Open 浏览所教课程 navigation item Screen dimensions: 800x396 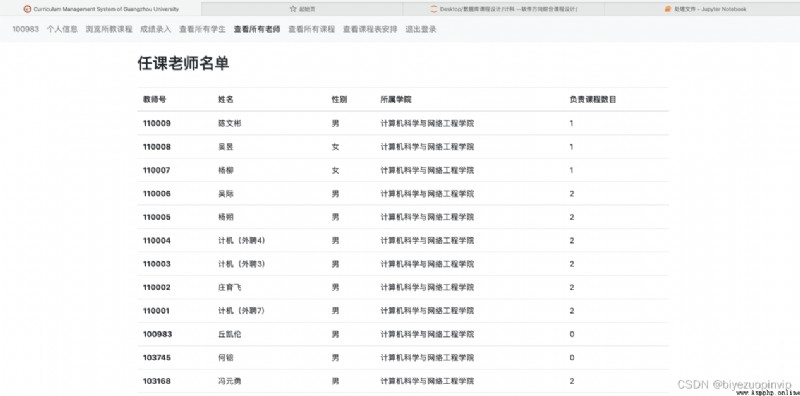[109, 29]
